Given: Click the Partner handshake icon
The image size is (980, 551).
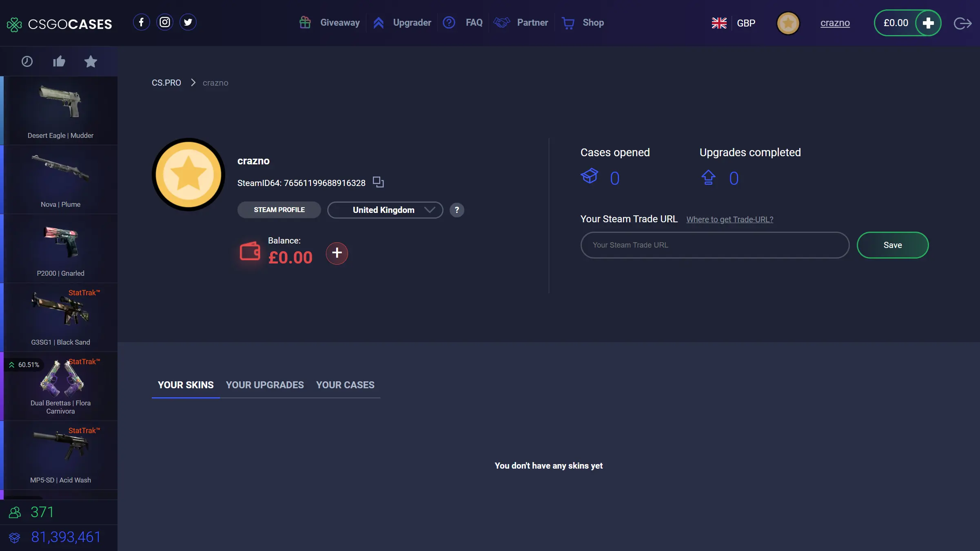Looking at the screenshot, I should point(502,22).
